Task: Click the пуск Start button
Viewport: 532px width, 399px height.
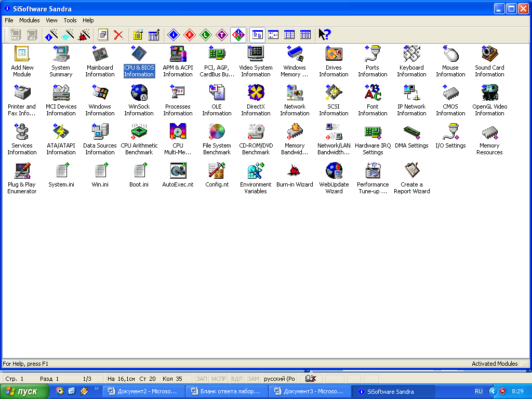Action: click(24, 392)
